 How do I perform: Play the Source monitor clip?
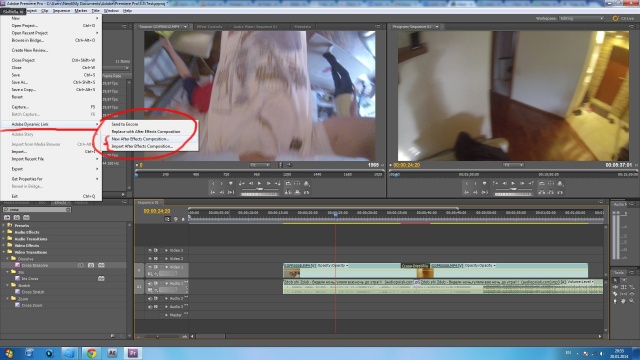coord(260,184)
